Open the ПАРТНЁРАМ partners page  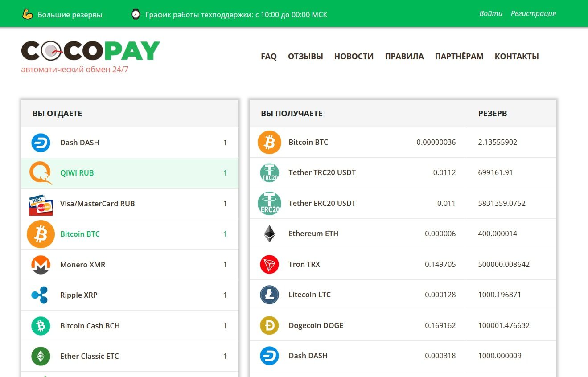[459, 57]
